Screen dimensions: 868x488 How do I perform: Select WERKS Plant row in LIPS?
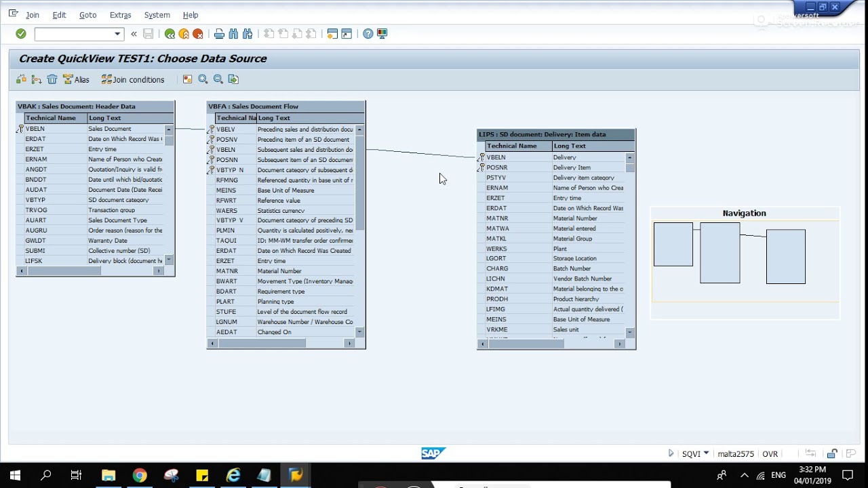click(551, 249)
